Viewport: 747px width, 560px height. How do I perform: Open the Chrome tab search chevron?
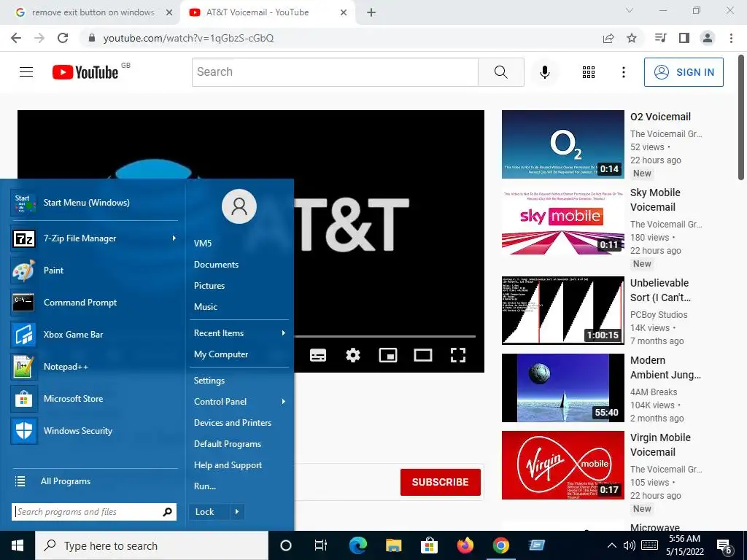(630, 10)
